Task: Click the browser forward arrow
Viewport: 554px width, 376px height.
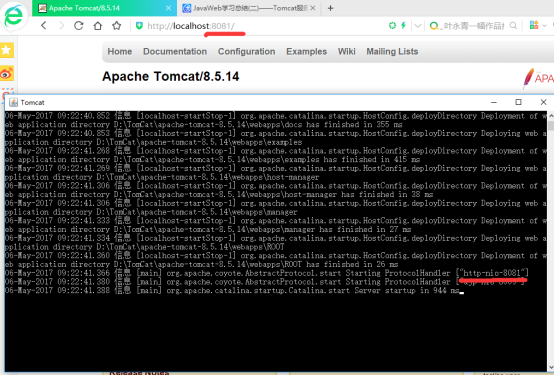Action: point(61,25)
